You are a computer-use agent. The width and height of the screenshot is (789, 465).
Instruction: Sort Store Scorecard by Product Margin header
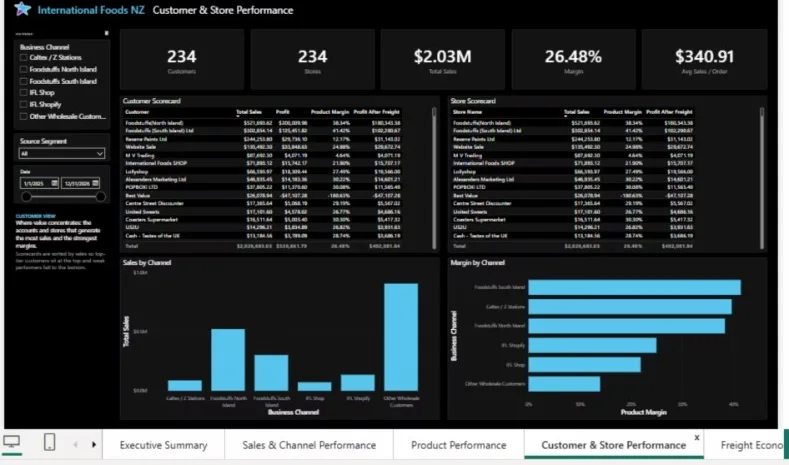point(622,112)
